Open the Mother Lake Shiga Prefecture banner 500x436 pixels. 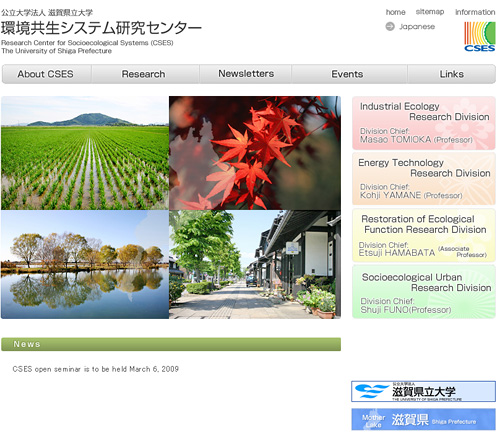click(423, 419)
